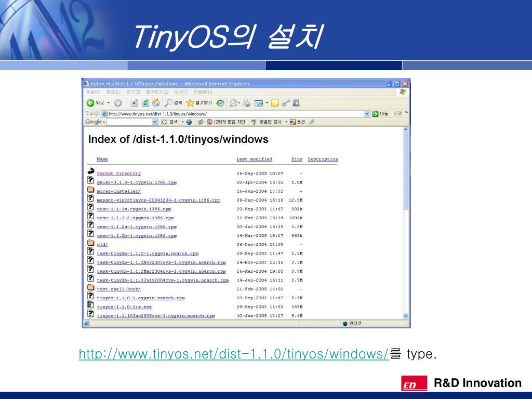Click binary file icon beside tinyos-1.1.0-1is.exe
This screenshot has height=399, width=532.
(90, 304)
